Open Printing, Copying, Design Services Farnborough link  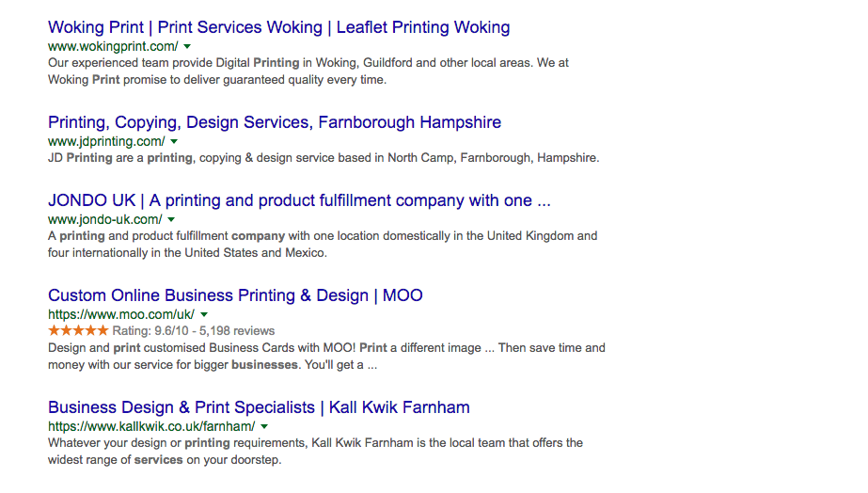pyautogui.click(x=275, y=122)
